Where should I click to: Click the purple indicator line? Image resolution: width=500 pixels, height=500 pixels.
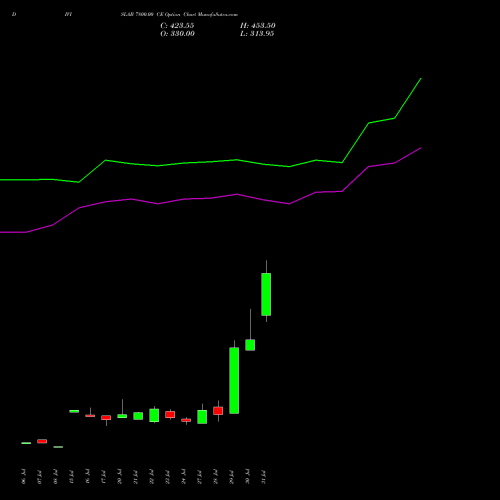210,198
